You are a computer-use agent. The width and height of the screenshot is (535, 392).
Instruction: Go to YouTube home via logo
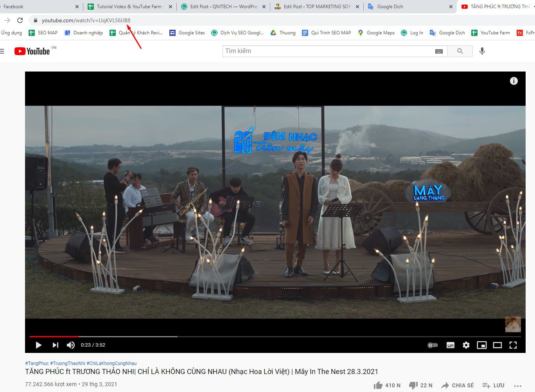[32, 51]
